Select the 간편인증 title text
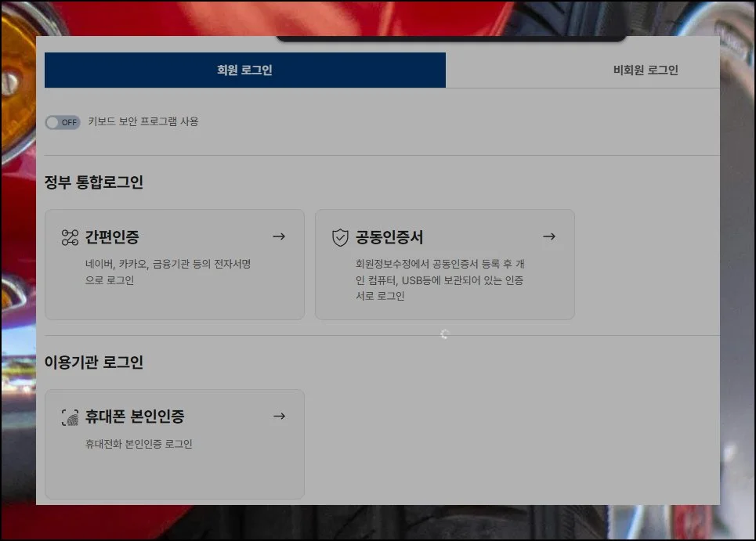 (x=112, y=237)
